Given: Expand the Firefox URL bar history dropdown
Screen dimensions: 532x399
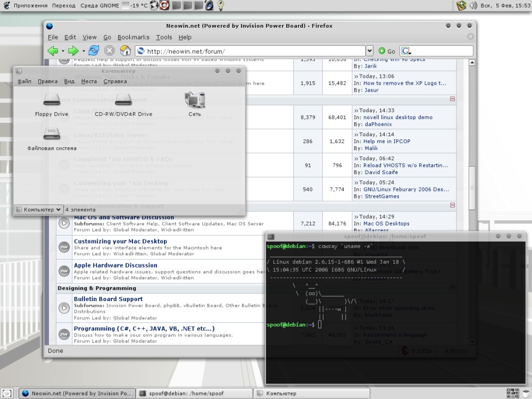Looking at the screenshot, I should (x=370, y=51).
